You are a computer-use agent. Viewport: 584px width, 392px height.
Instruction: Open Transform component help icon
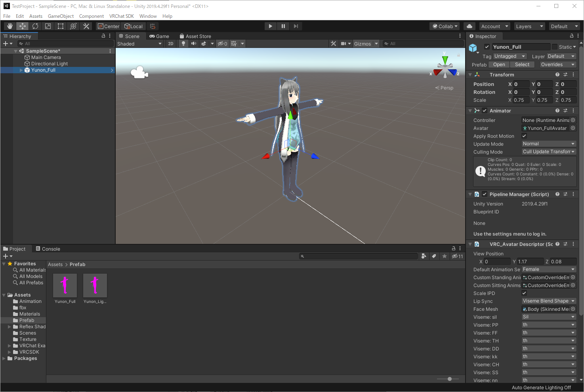point(557,74)
